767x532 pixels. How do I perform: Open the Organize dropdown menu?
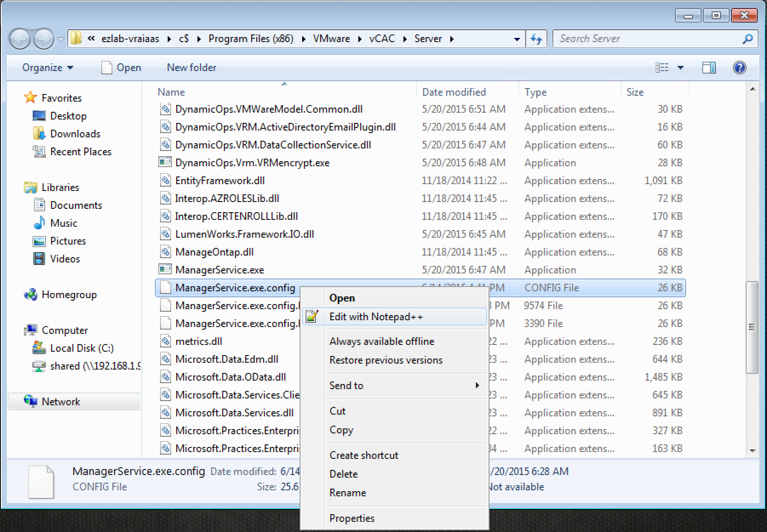pos(48,68)
